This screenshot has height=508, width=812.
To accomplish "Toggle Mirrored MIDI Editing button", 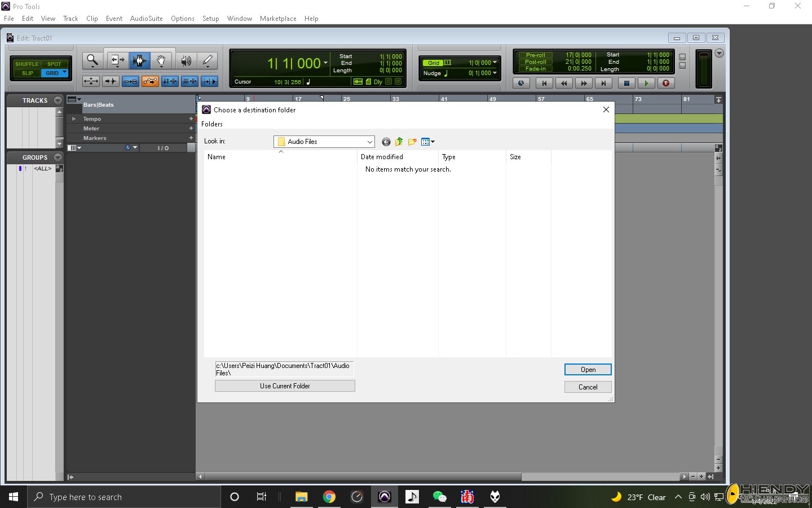I will (130, 81).
